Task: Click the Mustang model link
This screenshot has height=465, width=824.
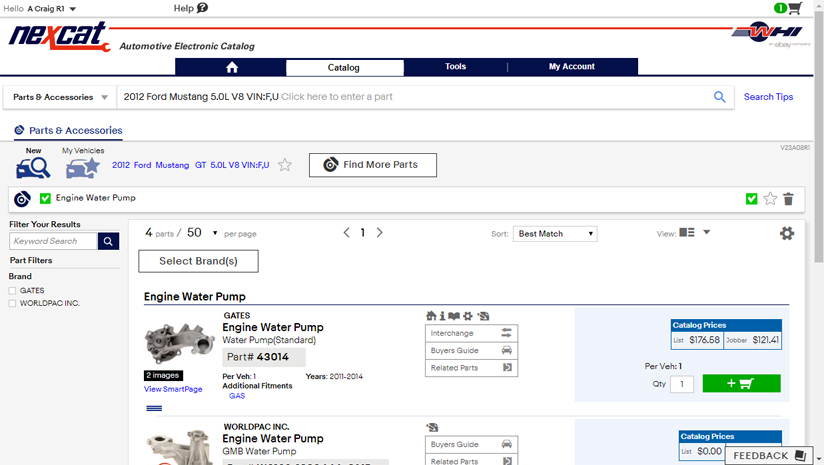Action: 172,165
